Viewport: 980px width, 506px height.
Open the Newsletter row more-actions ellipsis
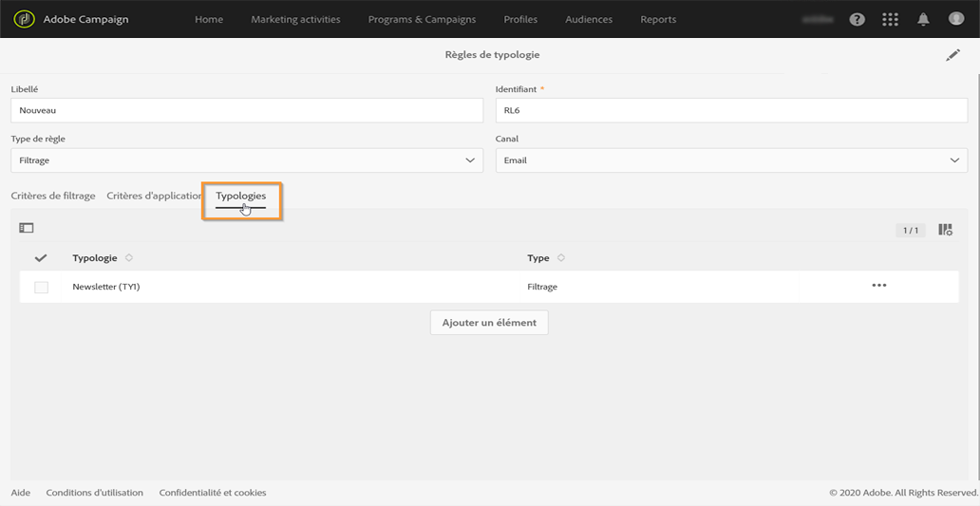click(x=879, y=286)
